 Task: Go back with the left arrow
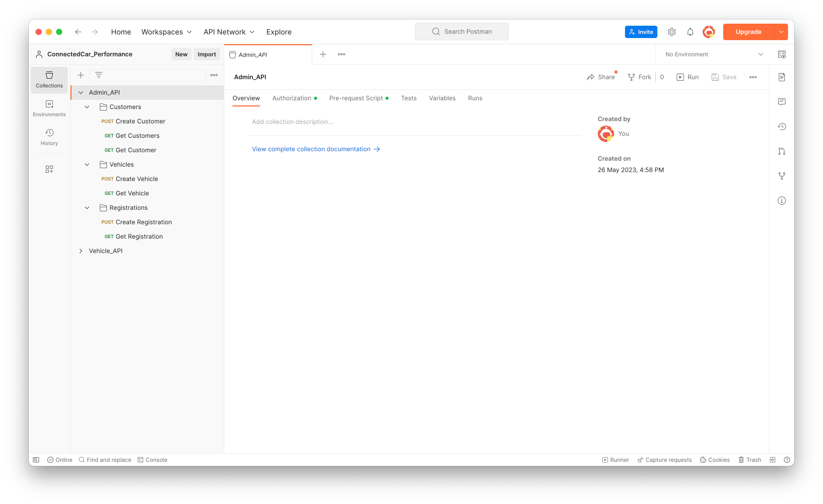(78, 32)
